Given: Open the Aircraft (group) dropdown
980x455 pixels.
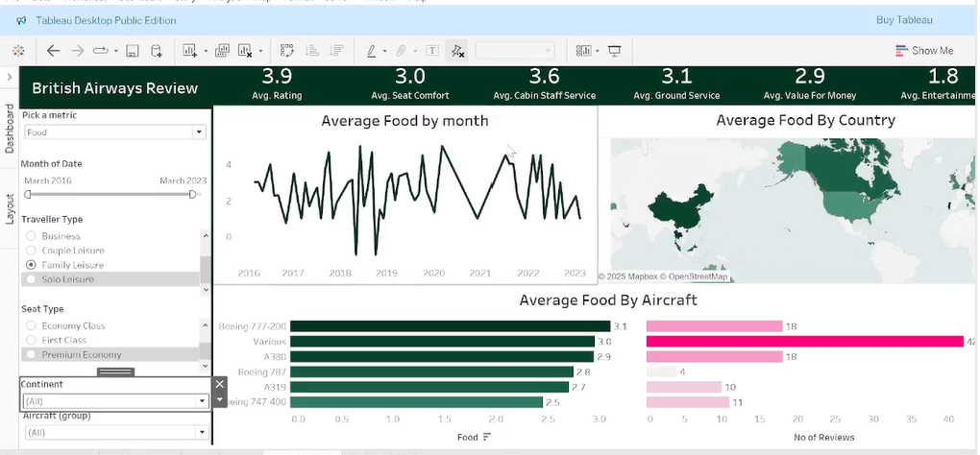Looking at the screenshot, I should pos(201,433).
